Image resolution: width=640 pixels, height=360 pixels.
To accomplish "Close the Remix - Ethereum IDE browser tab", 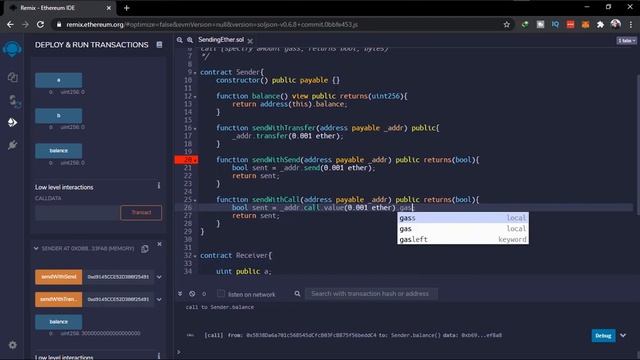I will click(109, 8).
